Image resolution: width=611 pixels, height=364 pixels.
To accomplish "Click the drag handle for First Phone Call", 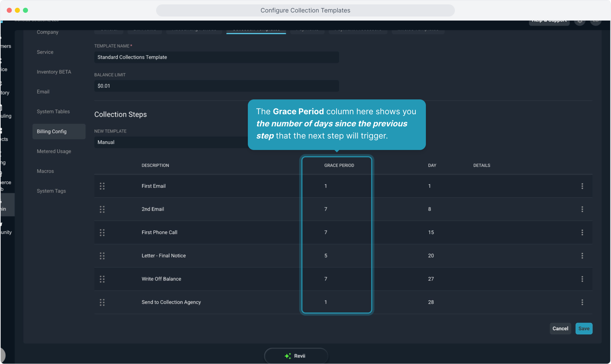I will coord(102,233).
